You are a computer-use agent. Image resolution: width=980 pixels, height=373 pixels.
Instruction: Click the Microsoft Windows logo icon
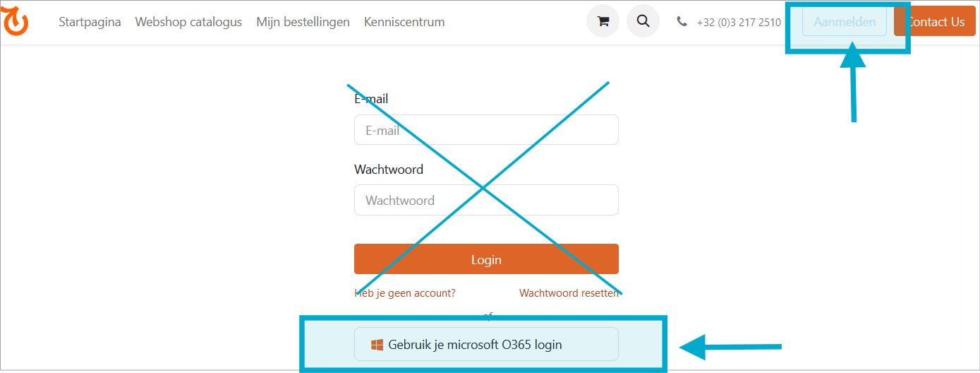[x=377, y=345]
